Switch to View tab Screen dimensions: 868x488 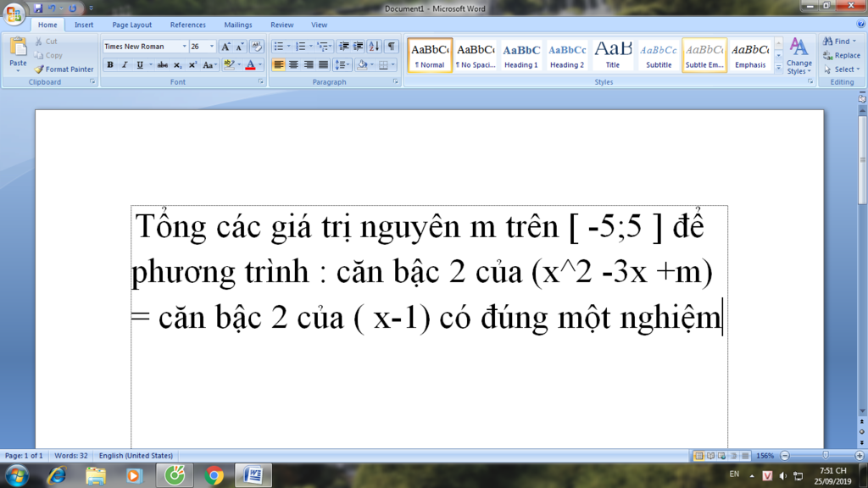(319, 25)
